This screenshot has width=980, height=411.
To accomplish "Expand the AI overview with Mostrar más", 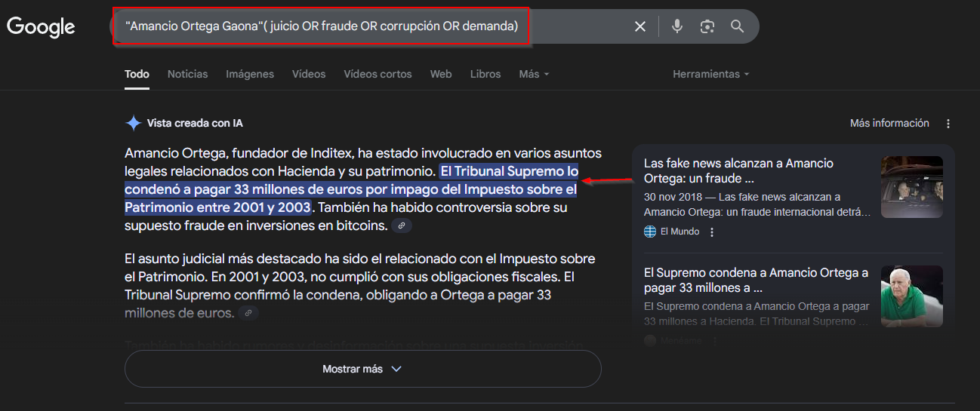I will click(362, 369).
